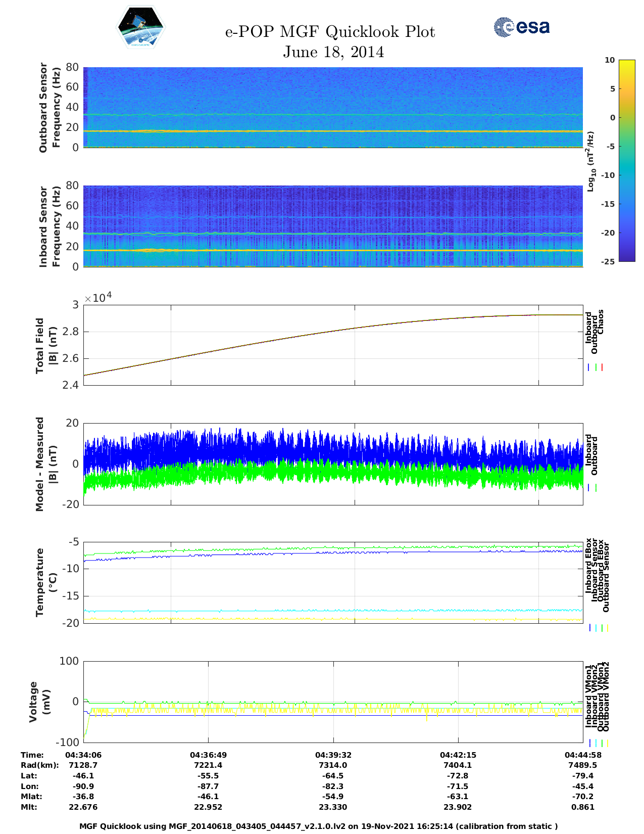The height and width of the screenshot is (834, 644).
Task: Open the Outboard Sensor spectrogram panel
Action: (333, 107)
